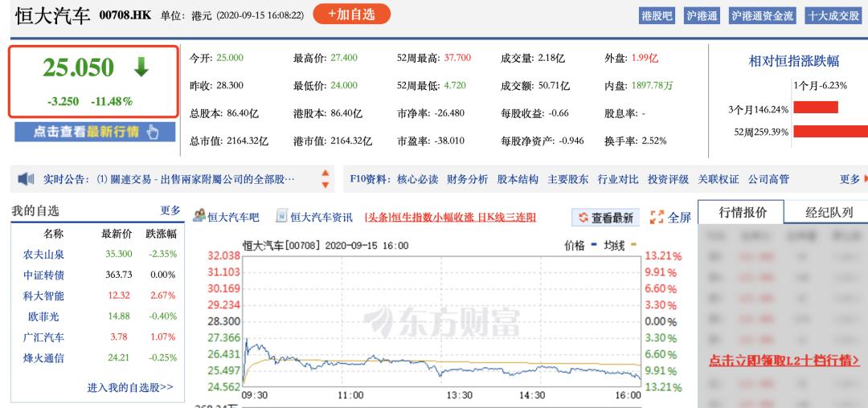The height and width of the screenshot is (408, 868).
Task: Open 港股吧 link
Action: tap(657, 15)
